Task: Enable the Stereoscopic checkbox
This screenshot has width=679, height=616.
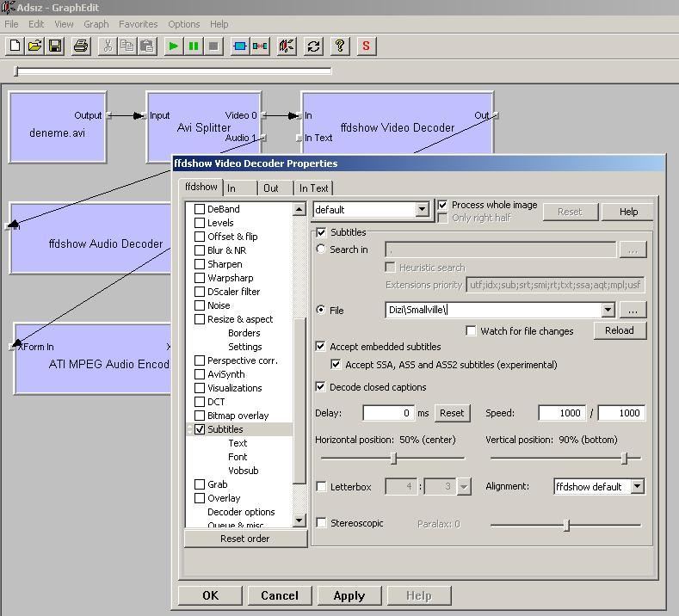Action: point(321,523)
